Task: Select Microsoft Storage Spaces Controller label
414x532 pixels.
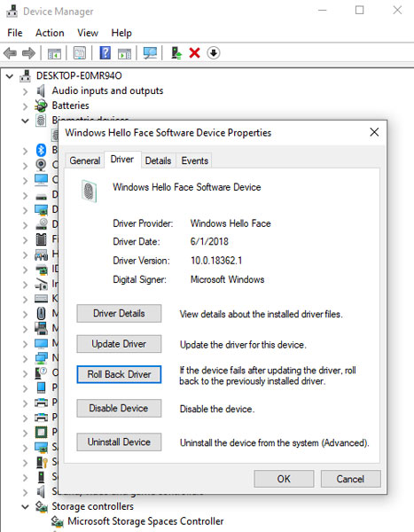Action: click(145, 521)
